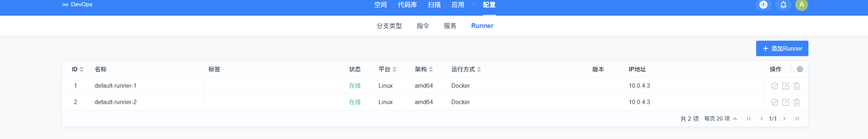Sort the table by 平台 column
This screenshot has height=139, width=868.
(x=388, y=69)
